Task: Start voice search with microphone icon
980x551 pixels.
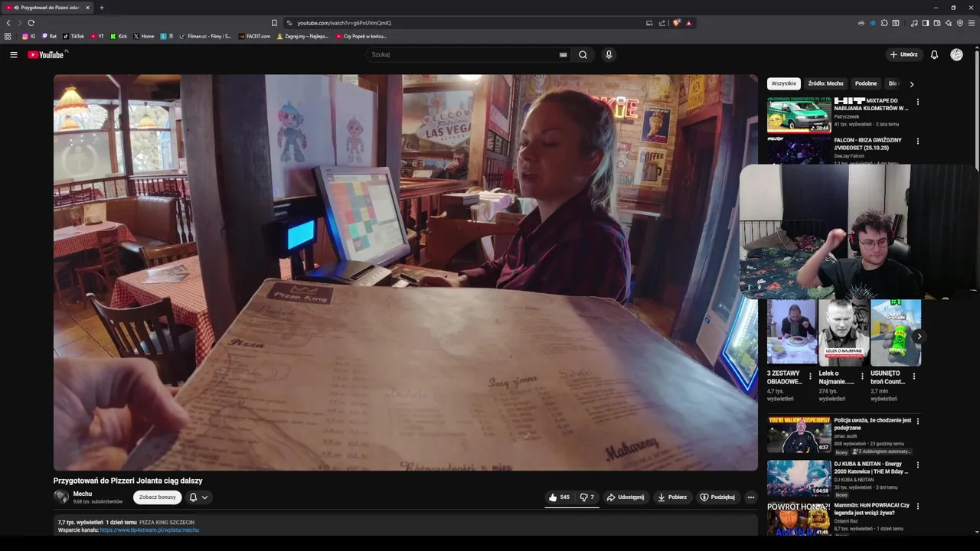Action: 609,54
